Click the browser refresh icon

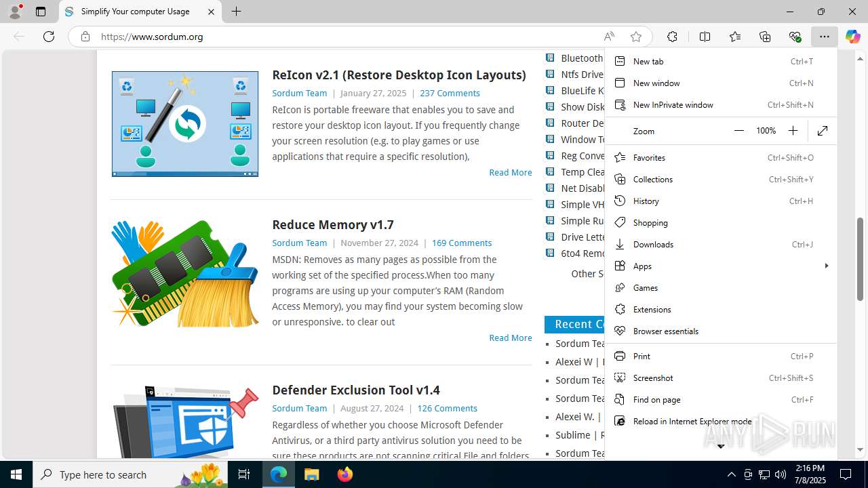pos(49,37)
